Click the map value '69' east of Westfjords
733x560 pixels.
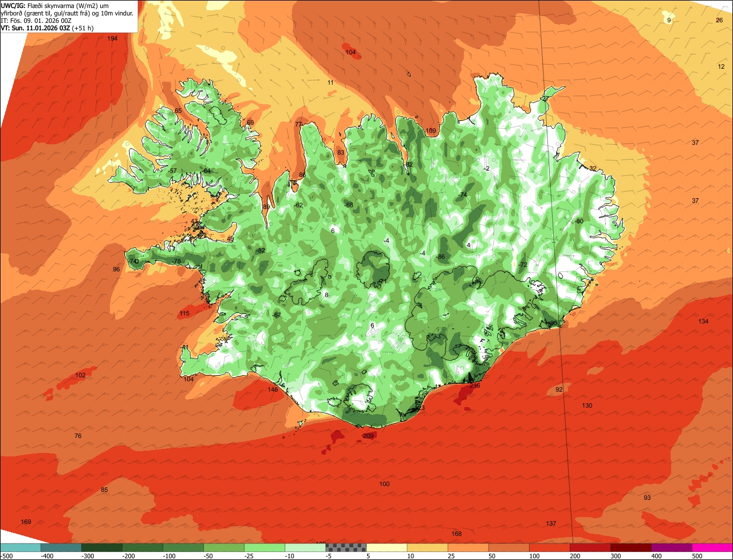click(x=250, y=123)
